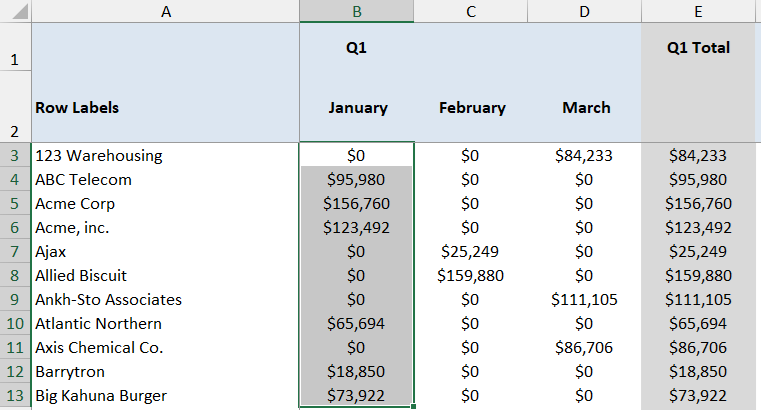Click January value $73,922 for Big Kahuna Burger

click(357, 395)
